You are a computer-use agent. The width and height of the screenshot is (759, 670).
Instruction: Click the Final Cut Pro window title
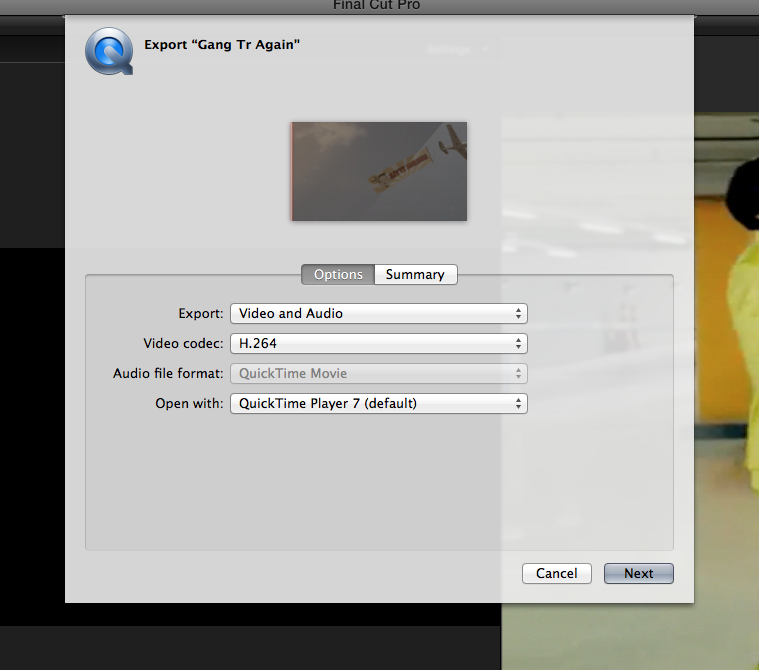[x=377, y=5]
